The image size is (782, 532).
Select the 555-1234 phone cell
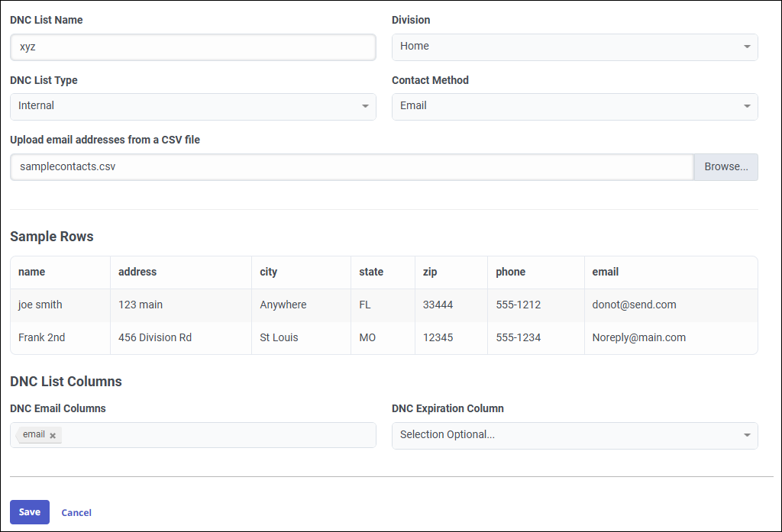(x=535, y=338)
